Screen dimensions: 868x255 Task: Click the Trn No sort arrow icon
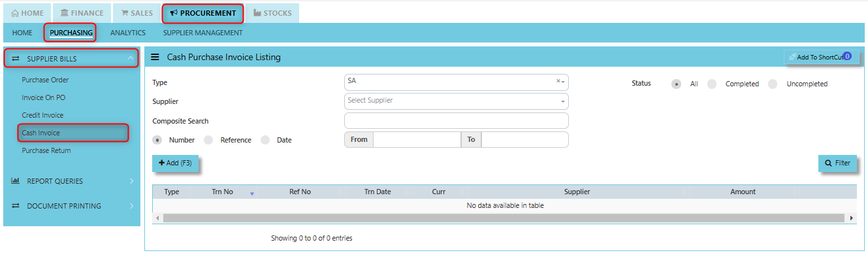[252, 194]
